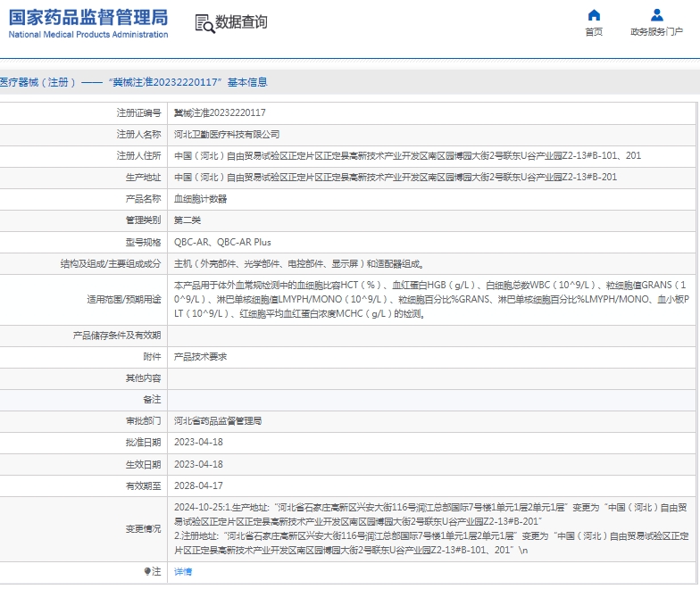Click the structure text starting 主机（外壳部件
700x589 pixels.
point(298,264)
